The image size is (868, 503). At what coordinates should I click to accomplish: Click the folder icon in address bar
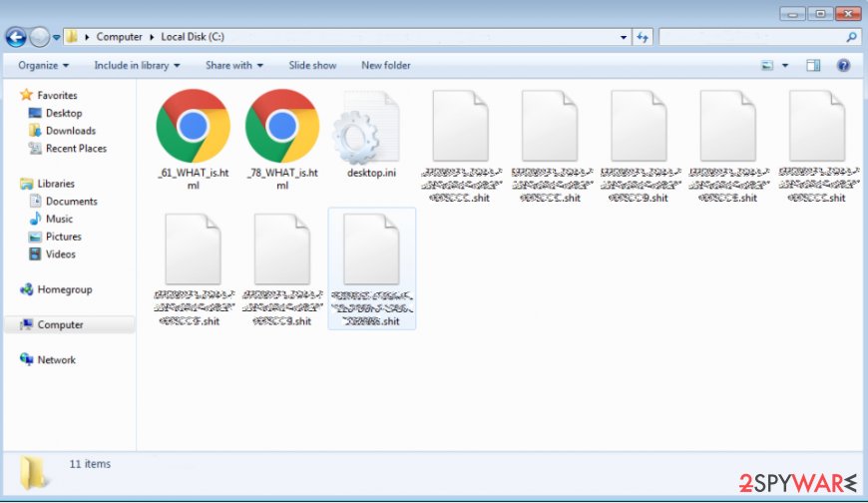pyautogui.click(x=71, y=37)
